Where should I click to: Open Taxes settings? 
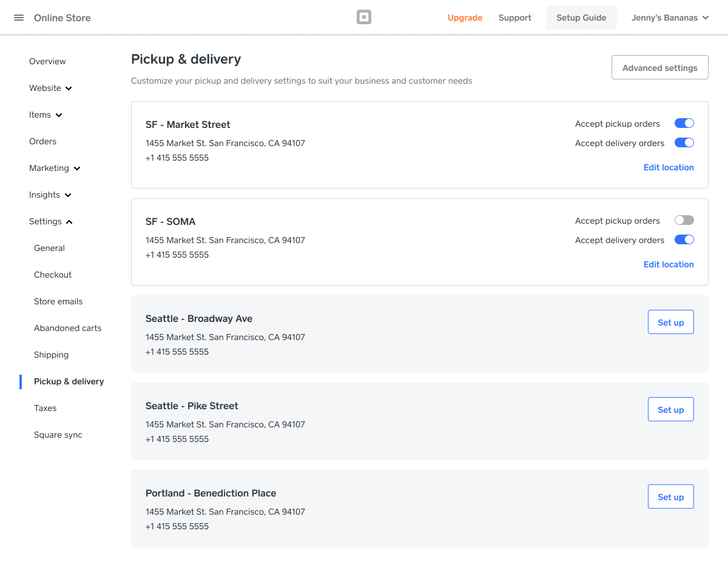45,408
